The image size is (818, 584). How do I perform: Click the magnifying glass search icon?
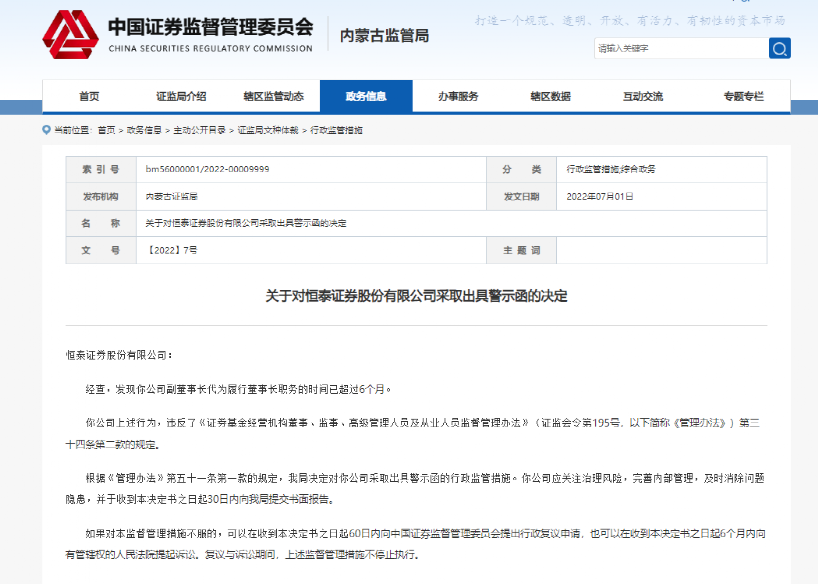point(778,47)
